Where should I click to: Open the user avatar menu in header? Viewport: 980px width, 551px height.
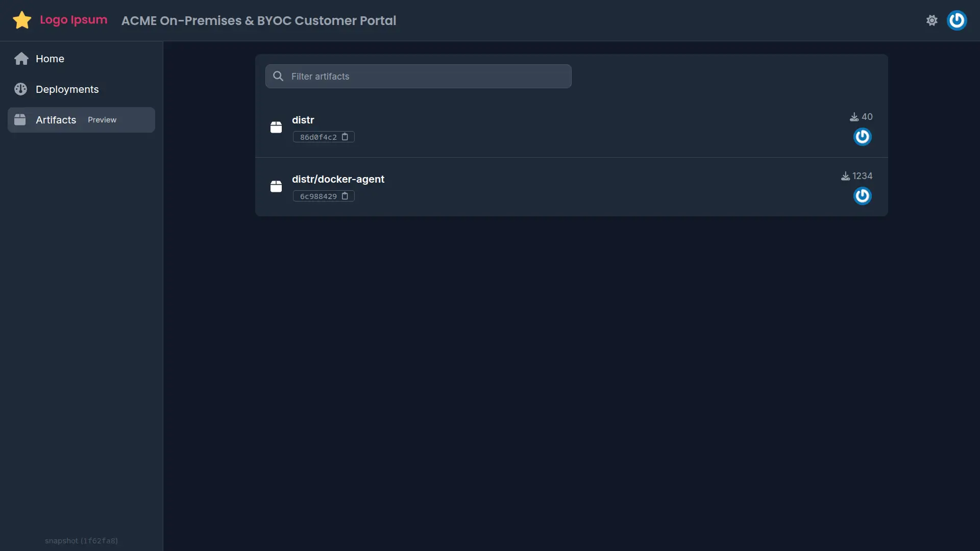(957, 20)
